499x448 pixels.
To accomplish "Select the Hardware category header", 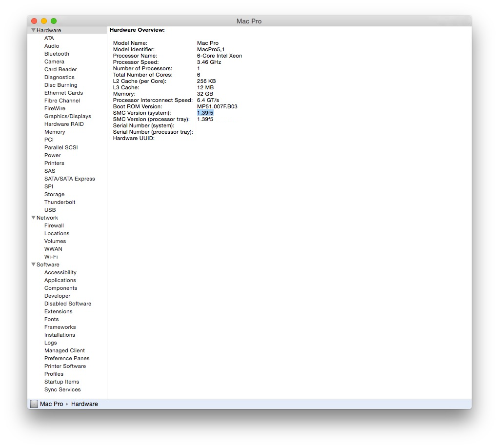I will pos(49,30).
